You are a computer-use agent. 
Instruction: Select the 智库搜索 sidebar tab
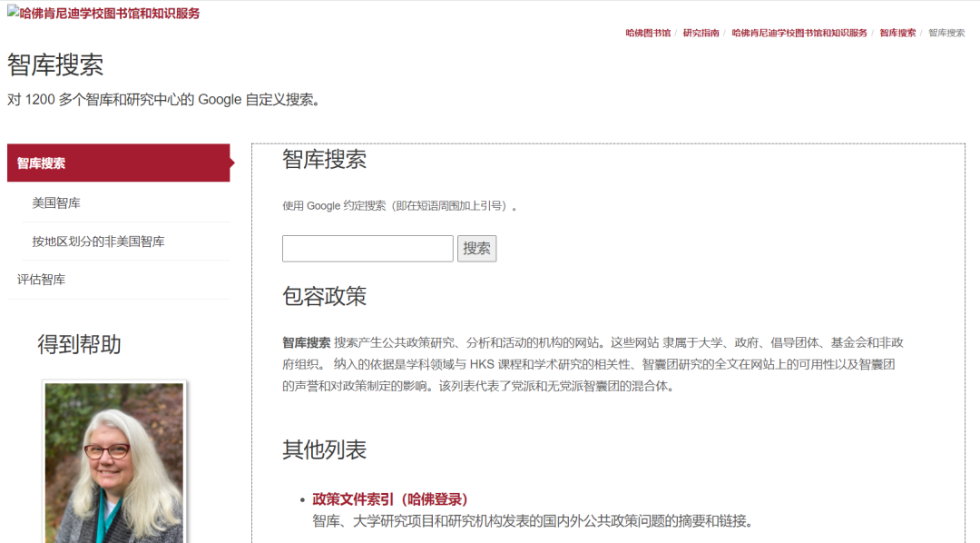pyautogui.click(x=119, y=163)
